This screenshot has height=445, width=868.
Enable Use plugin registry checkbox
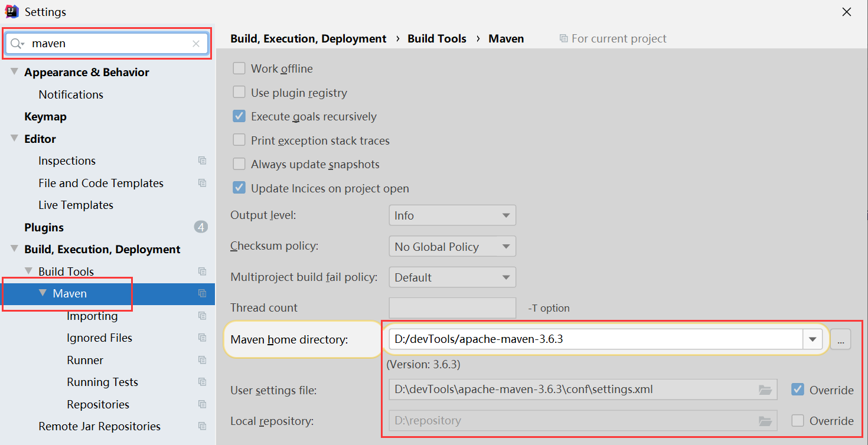coord(239,93)
